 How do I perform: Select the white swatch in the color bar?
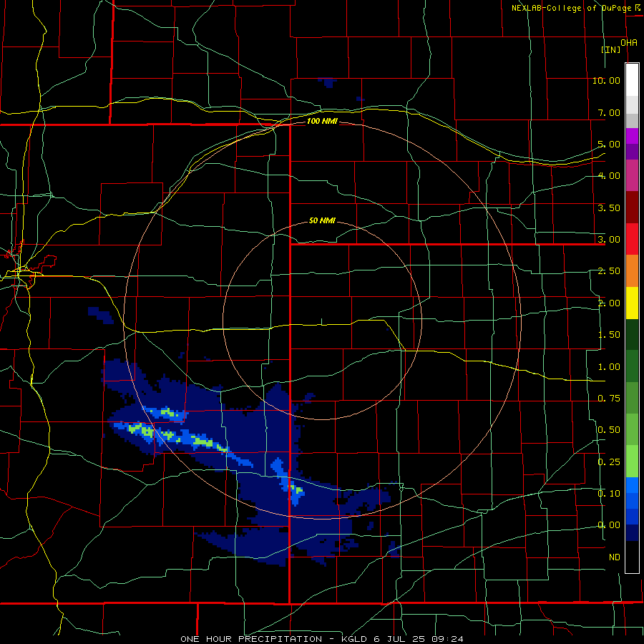[632, 79]
